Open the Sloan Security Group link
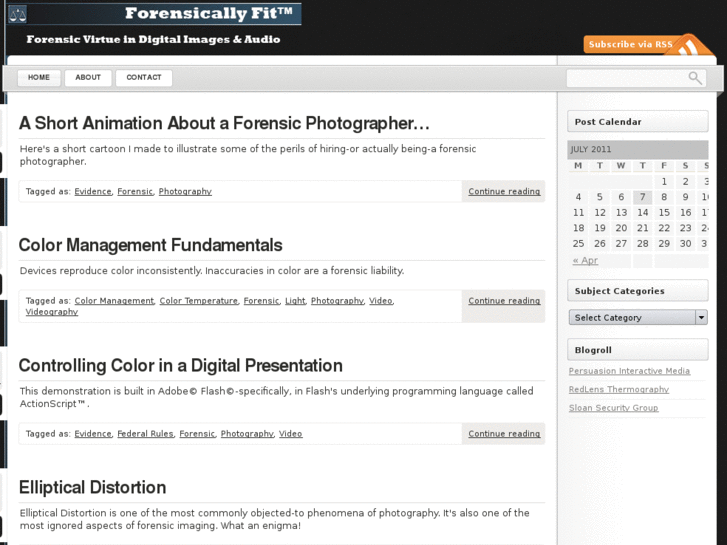 coord(613,408)
